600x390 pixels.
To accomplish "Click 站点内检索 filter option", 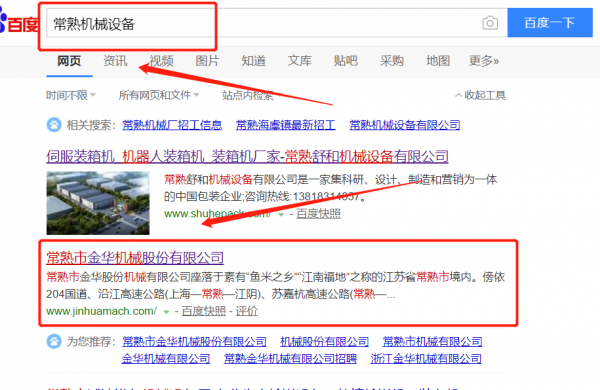I will (248, 95).
